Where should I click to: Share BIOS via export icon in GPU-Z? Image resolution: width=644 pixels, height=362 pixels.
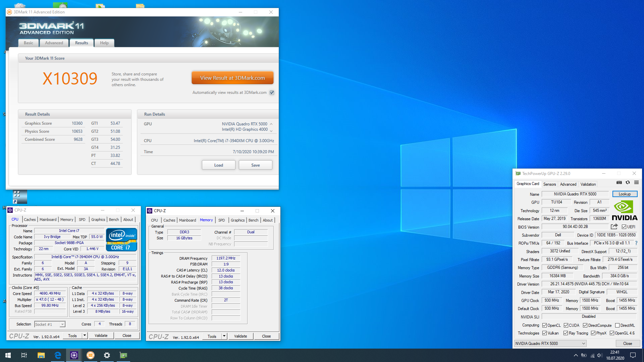coord(614,227)
